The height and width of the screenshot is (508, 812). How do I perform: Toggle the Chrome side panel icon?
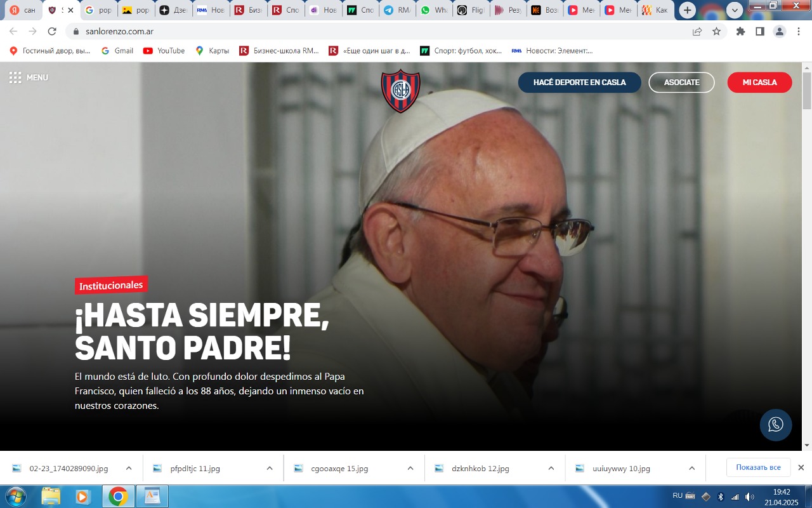point(760,31)
